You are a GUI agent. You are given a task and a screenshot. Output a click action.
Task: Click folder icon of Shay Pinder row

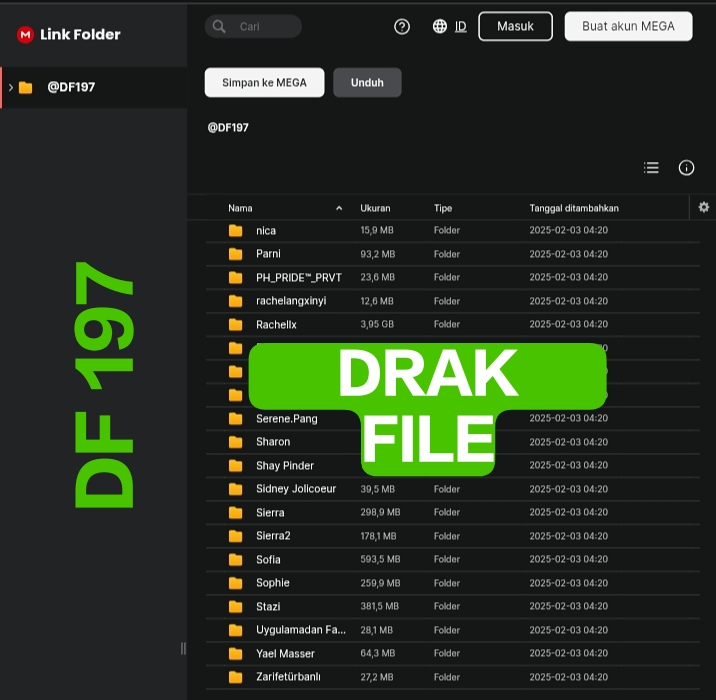pos(236,465)
